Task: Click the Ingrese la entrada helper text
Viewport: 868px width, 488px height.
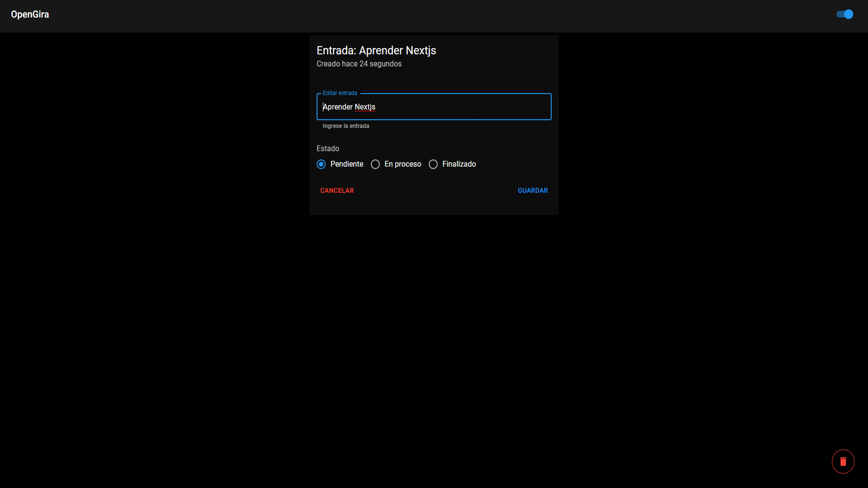Action: tap(346, 126)
